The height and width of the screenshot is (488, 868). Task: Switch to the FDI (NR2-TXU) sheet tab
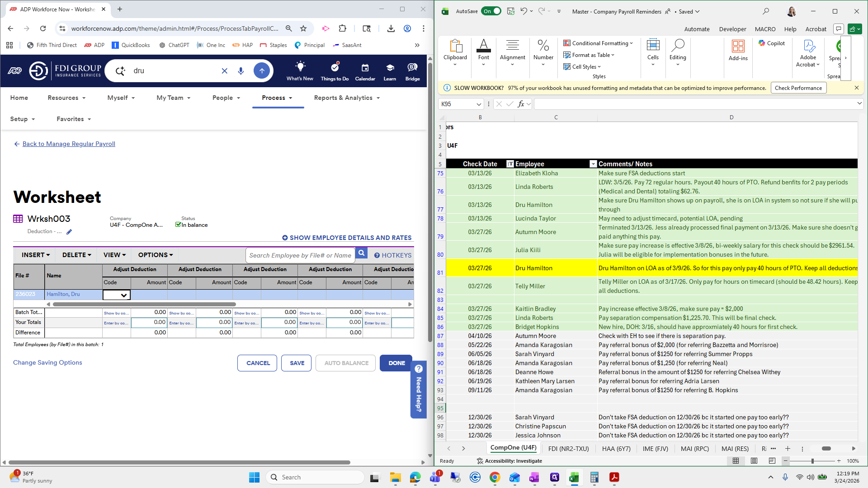click(568, 449)
